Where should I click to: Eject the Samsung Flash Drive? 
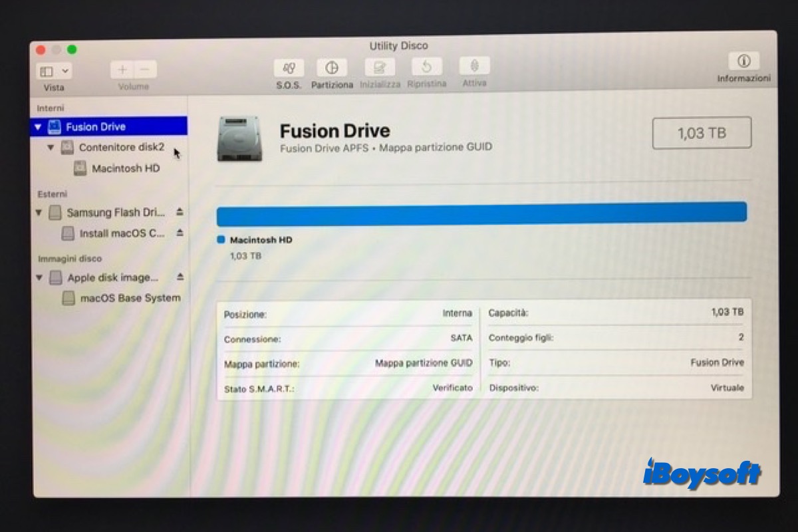pyautogui.click(x=180, y=212)
